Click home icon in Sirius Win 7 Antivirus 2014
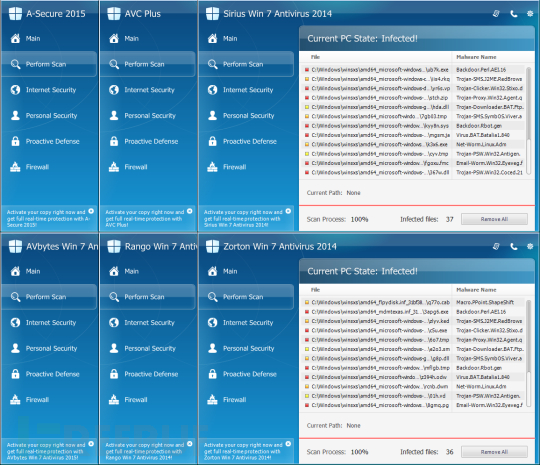This screenshot has width=540, height=465. click(212, 39)
